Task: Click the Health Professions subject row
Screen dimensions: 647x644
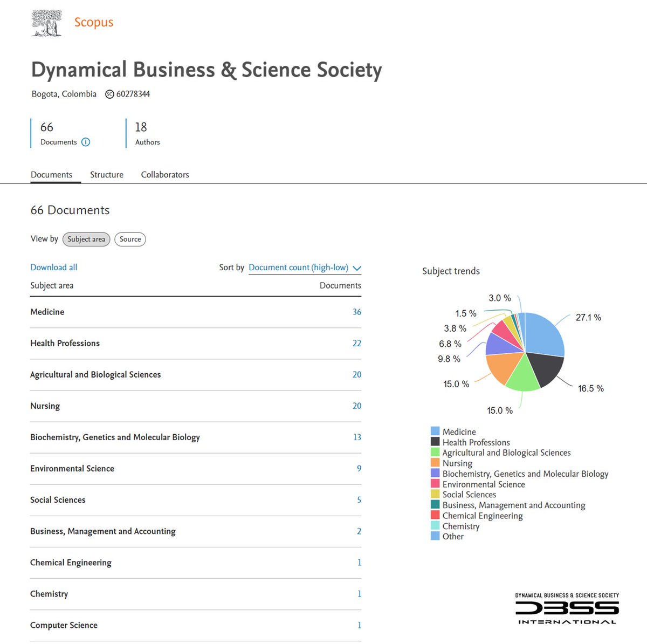Action: coord(196,343)
